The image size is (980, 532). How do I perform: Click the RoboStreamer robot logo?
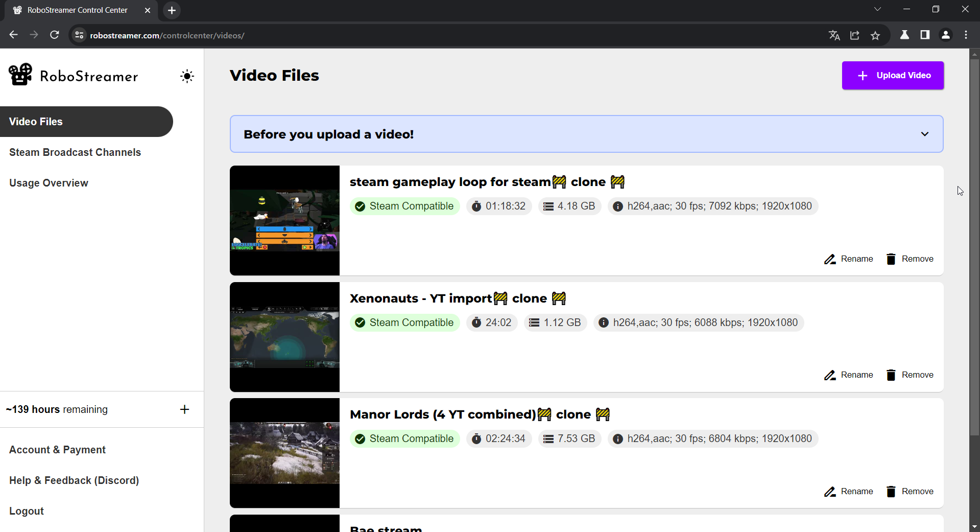(x=20, y=75)
